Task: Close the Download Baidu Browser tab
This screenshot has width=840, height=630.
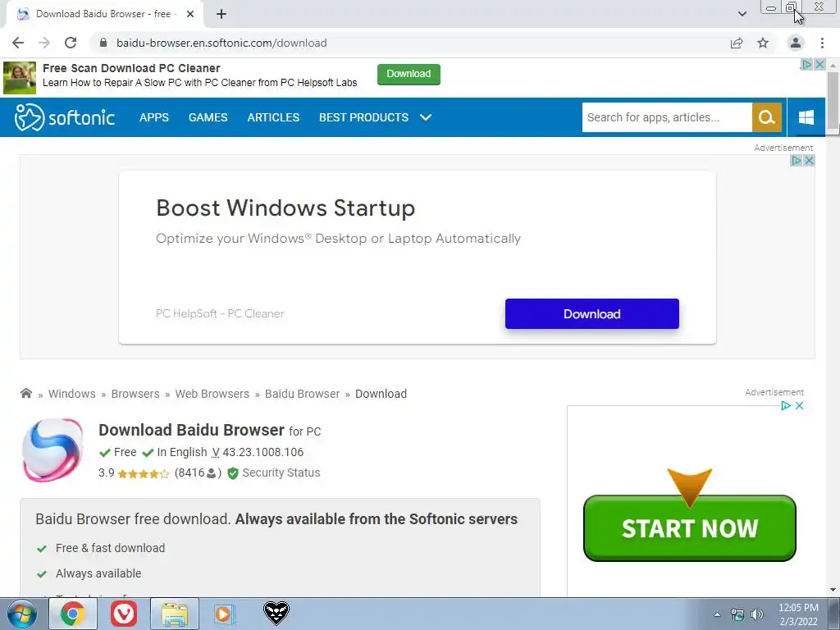Action: pos(190,14)
